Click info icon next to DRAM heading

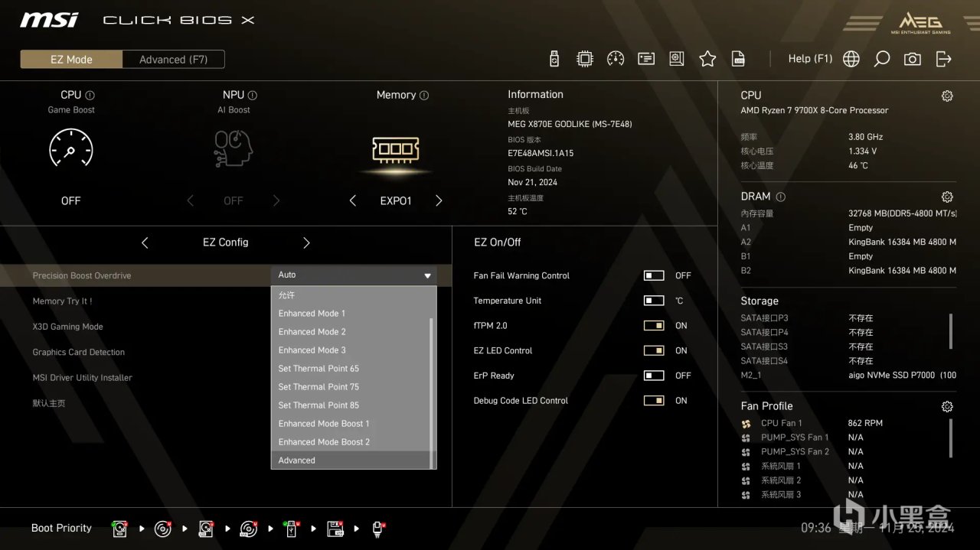tap(780, 197)
